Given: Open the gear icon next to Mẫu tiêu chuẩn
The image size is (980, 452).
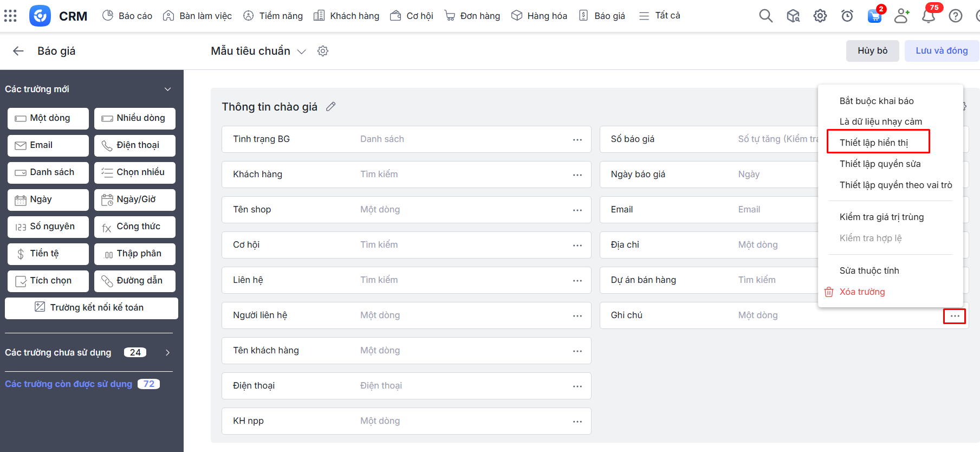Looking at the screenshot, I should [x=323, y=51].
